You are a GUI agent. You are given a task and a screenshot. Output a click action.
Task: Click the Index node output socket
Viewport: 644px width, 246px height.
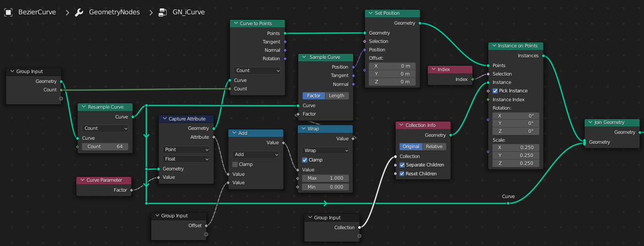(472, 79)
